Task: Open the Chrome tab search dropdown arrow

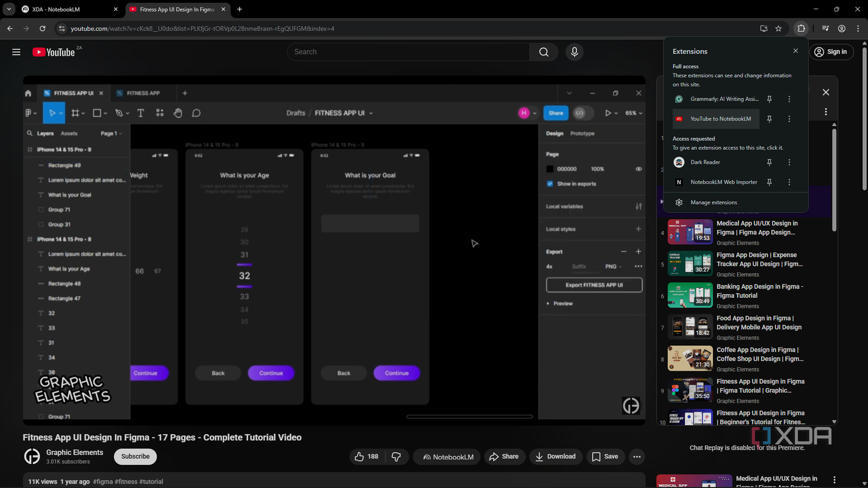Action: pos(9,9)
